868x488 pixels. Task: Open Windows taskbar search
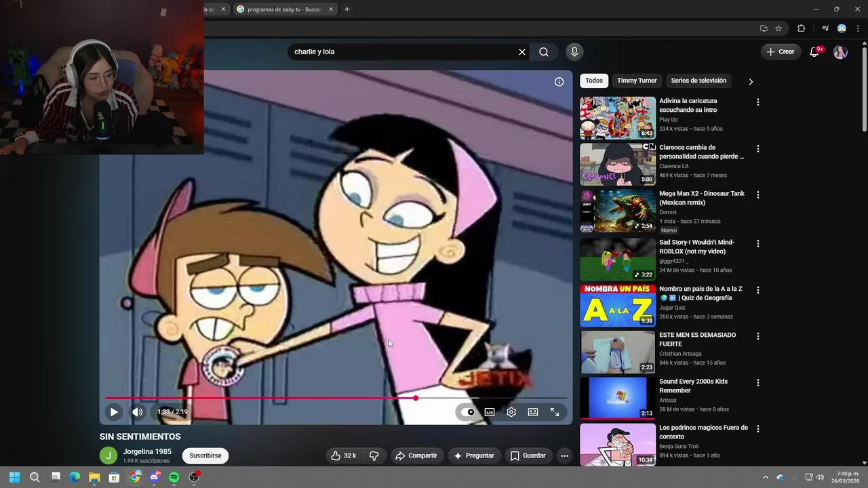click(x=35, y=477)
